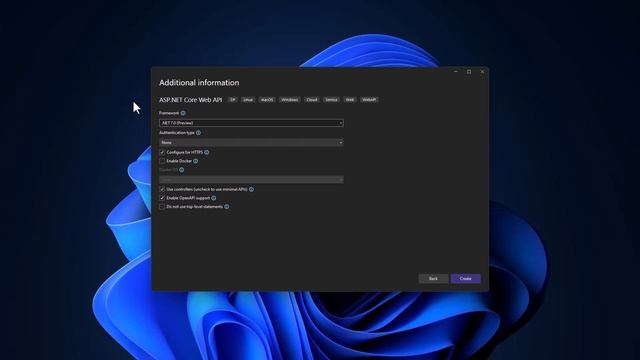Check the Enable Docker checkbox

tap(162, 161)
